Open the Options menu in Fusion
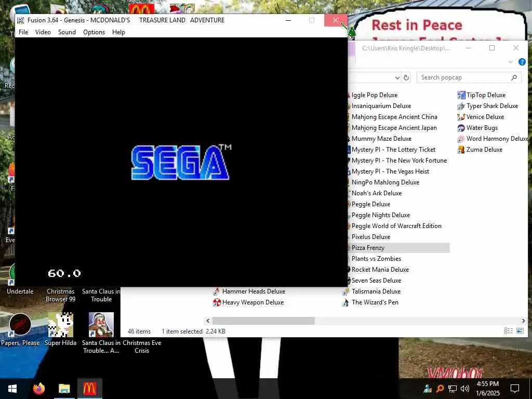 (x=94, y=32)
